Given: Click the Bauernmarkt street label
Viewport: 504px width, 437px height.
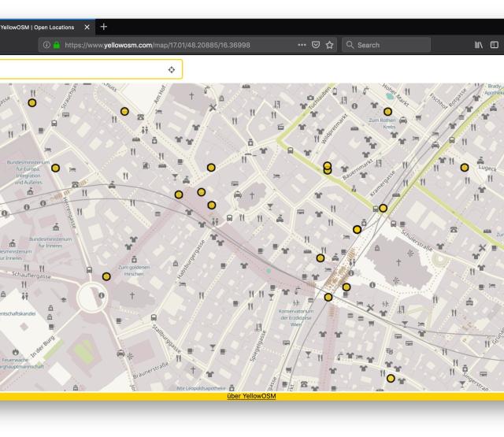Looking at the screenshot, I should click(x=358, y=169).
